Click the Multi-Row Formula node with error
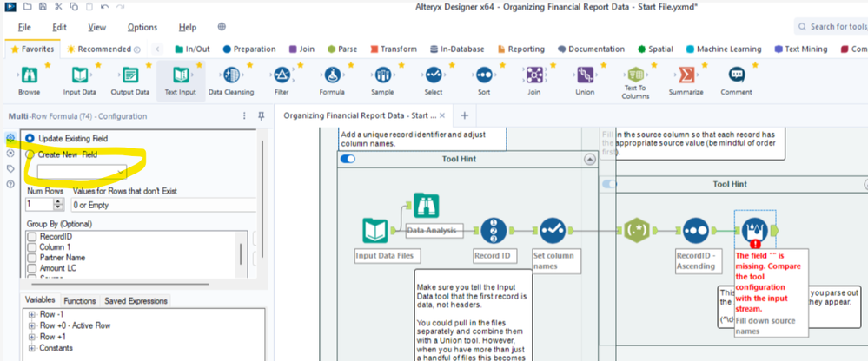This screenshot has height=361, width=868. tap(755, 231)
